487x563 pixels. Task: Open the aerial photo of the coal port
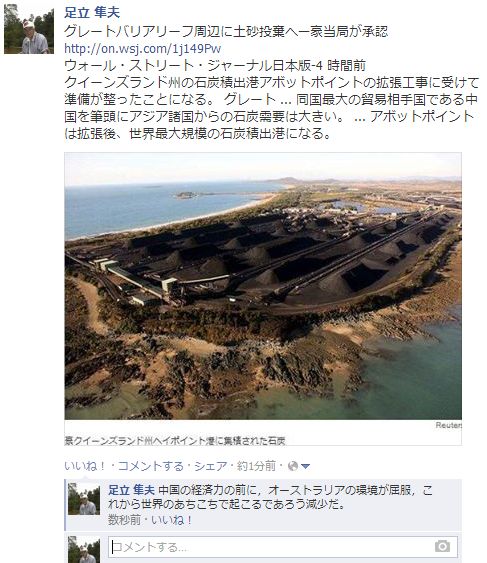click(263, 286)
